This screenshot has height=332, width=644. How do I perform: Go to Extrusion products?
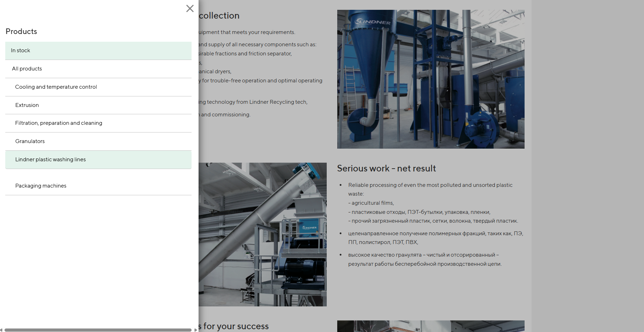98,105
